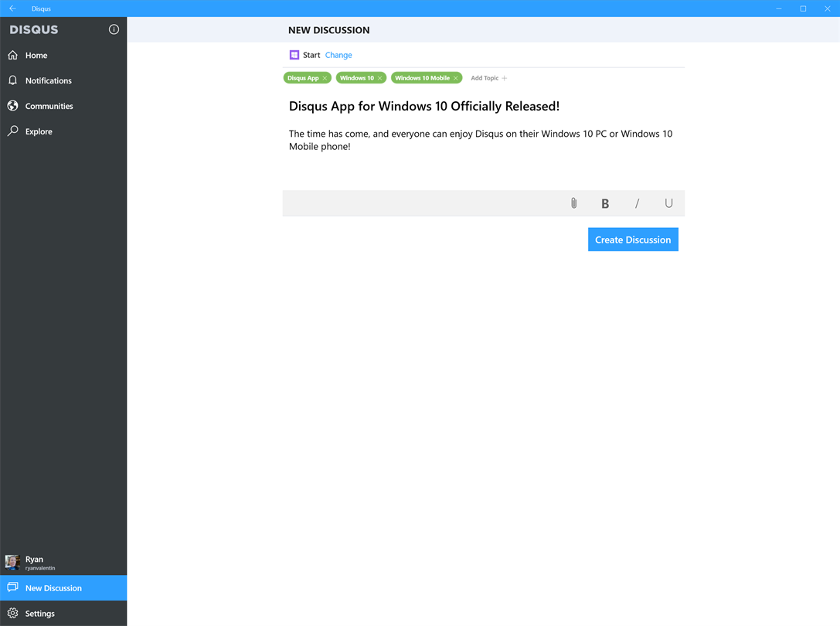Click the Windows 10 Mobile topic label
The width and height of the screenshot is (840, 626).
pos(422,78)
